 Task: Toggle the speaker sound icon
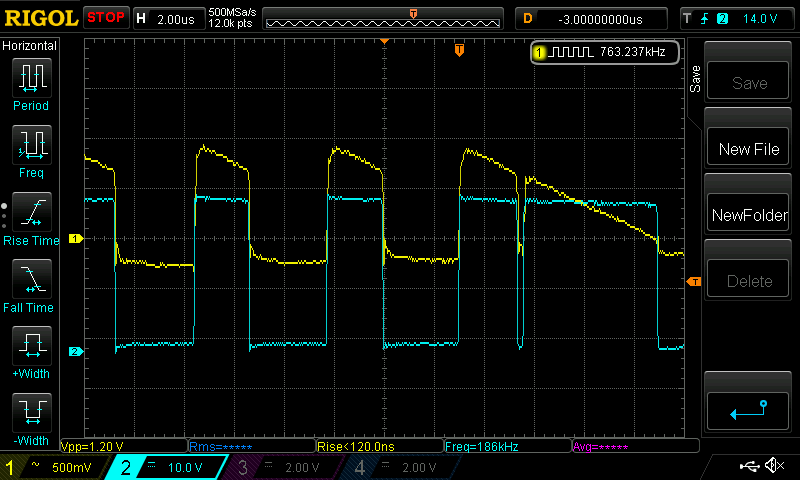(x=774, y=466)
